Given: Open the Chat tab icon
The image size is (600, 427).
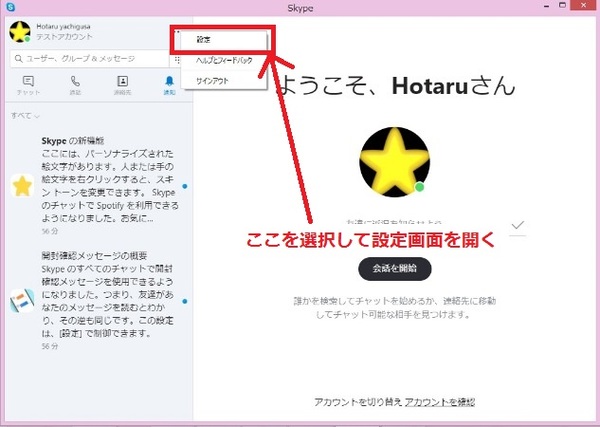Looking at the screenshot, I should pyautogui.click(x=28, y=81).
